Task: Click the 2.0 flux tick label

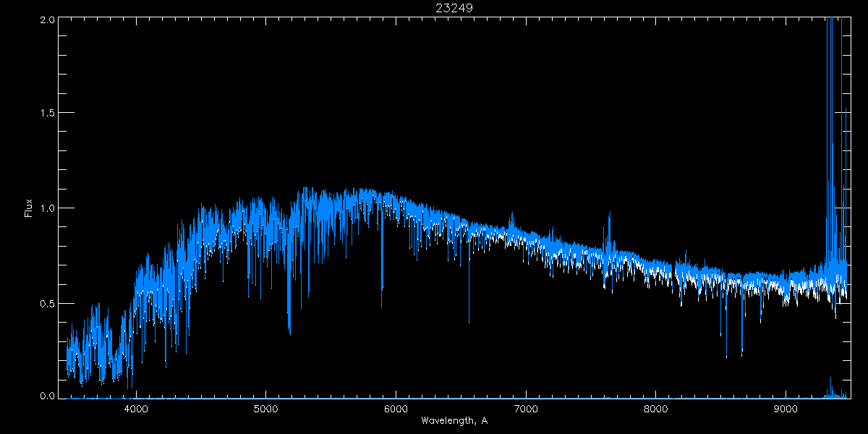Action: [47, 20]
